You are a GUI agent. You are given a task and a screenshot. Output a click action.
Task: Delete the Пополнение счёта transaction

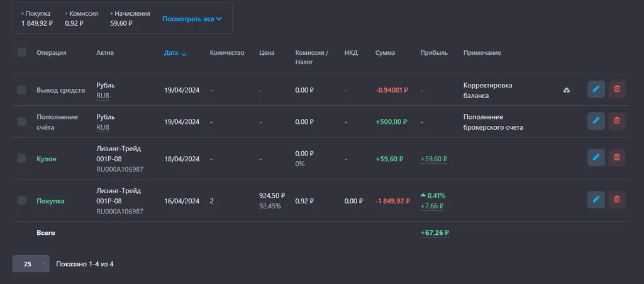[616, 121]
